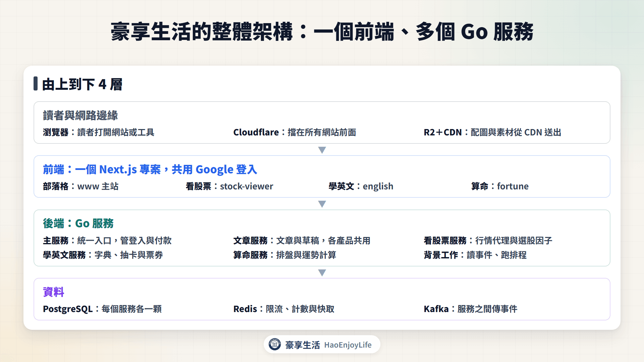Click the 背景工作:讀事件、跑排程 entry
Image resolution: width=644 pixels, height=362 pixels.
pos(475,255)
